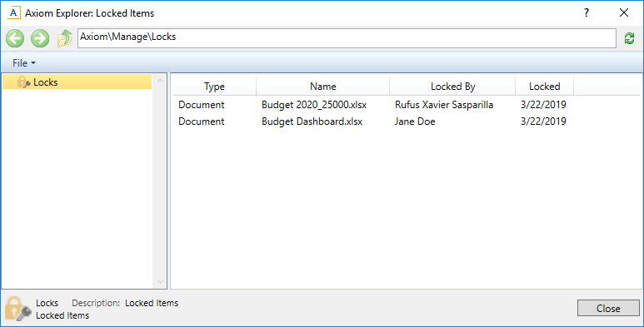The height and width of the screenshot is (327, 644).
Task: Click the large padlock icon in status area
Action: point(18,309)
